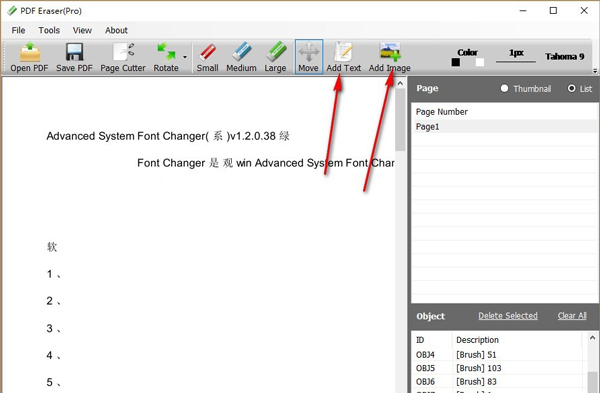Open the Tahoma 9 font selector
Image resolution: width=600 pixels, height=393 pixels.
(565, 57)
